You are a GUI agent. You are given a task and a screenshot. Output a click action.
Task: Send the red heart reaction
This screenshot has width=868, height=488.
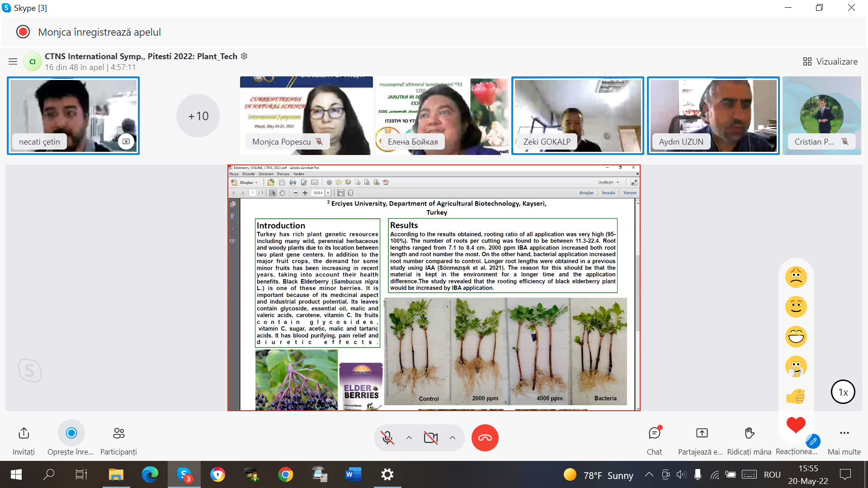[x=796, y=425]
